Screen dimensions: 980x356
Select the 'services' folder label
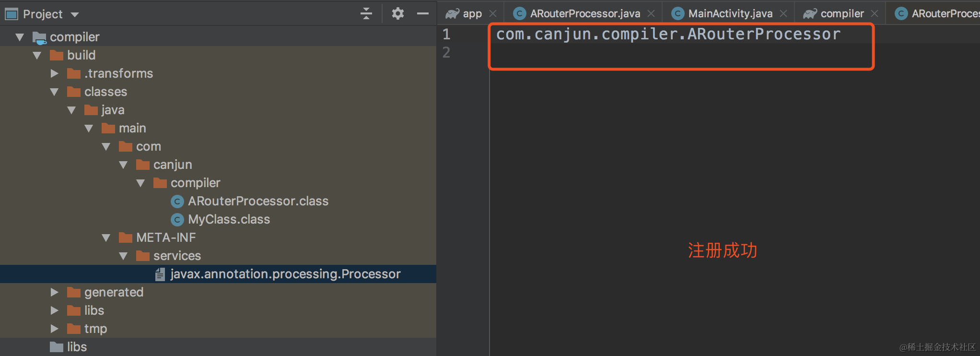pyautogui.click(x=177, y=256)
